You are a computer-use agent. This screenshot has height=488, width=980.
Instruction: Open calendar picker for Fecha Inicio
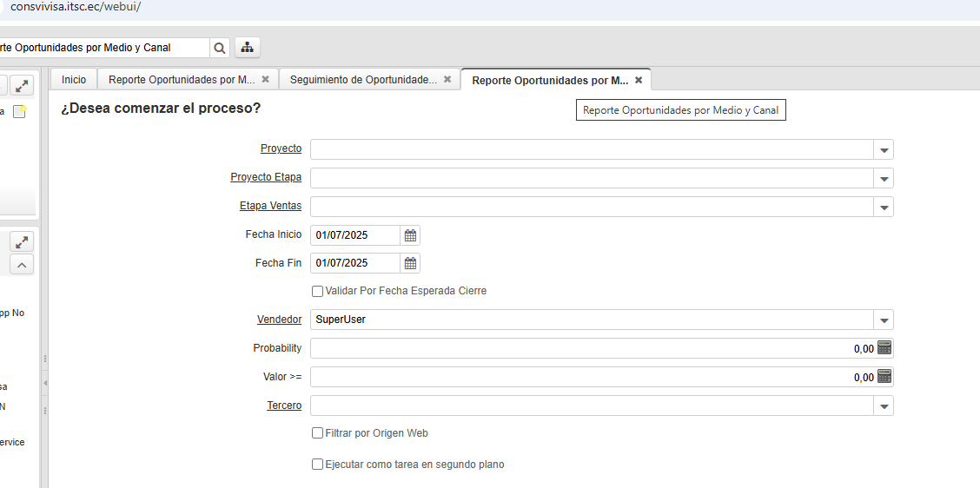click(410, 235)
